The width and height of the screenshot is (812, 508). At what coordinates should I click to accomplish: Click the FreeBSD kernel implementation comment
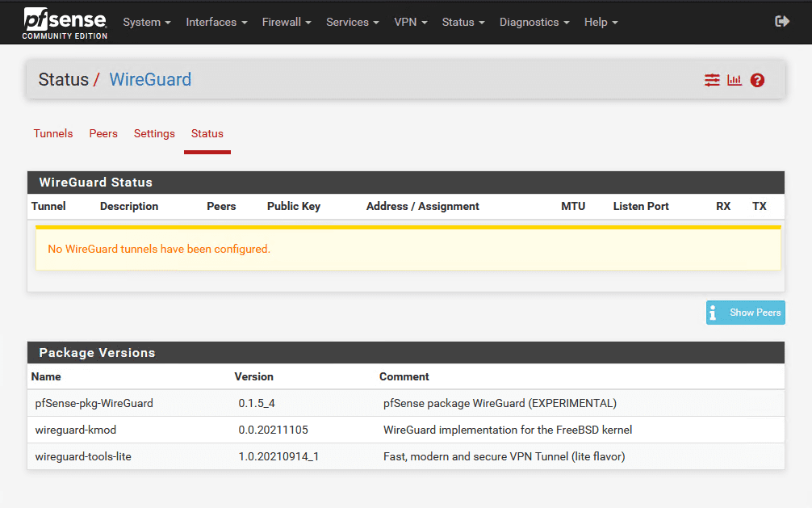tap(508, 430)
